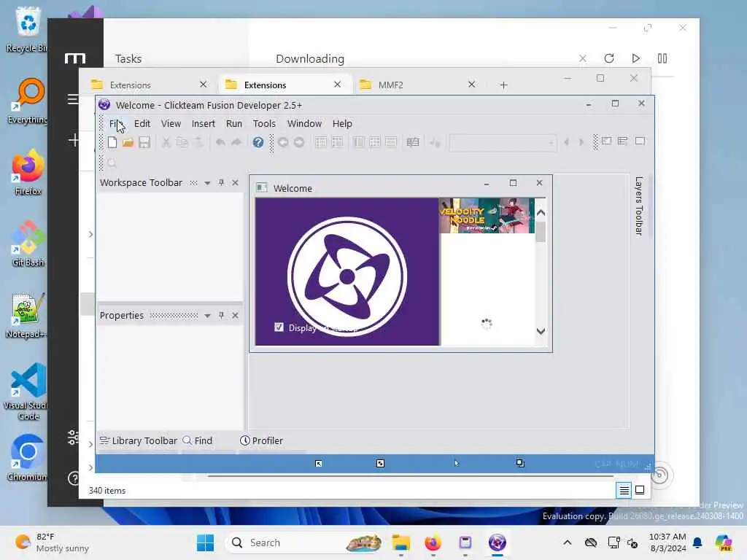Expand hidden system tray icons chevron

click(567, 542)
